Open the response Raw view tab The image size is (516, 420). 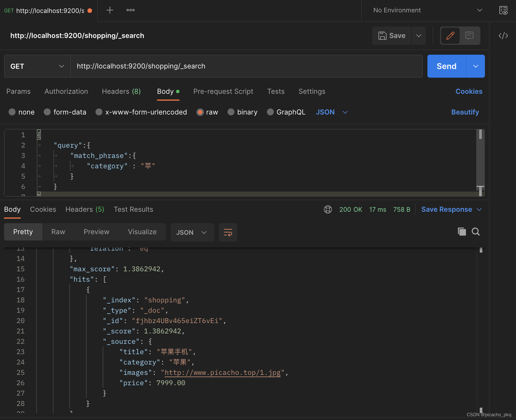tap(58, 232)
